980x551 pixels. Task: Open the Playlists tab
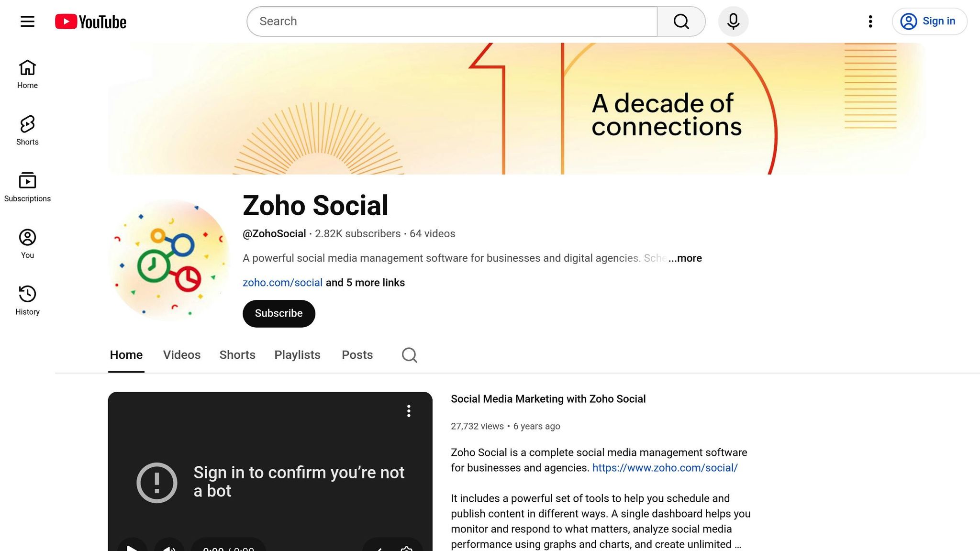[x=297, y=355]
